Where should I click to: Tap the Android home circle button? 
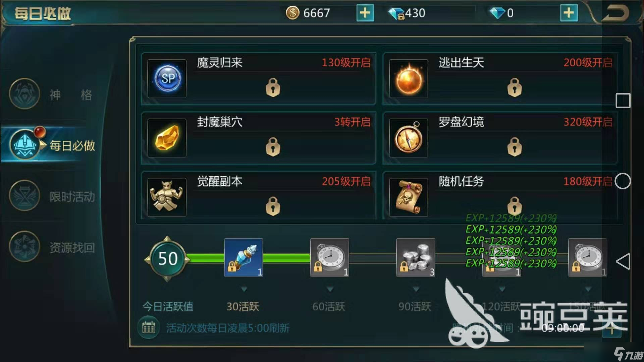623,181
